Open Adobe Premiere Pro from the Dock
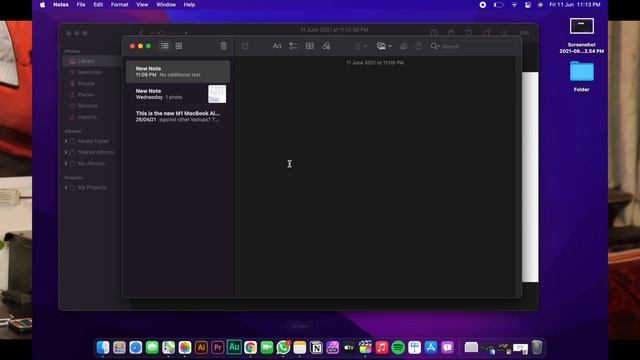640x360 pixels. [218, 347]
